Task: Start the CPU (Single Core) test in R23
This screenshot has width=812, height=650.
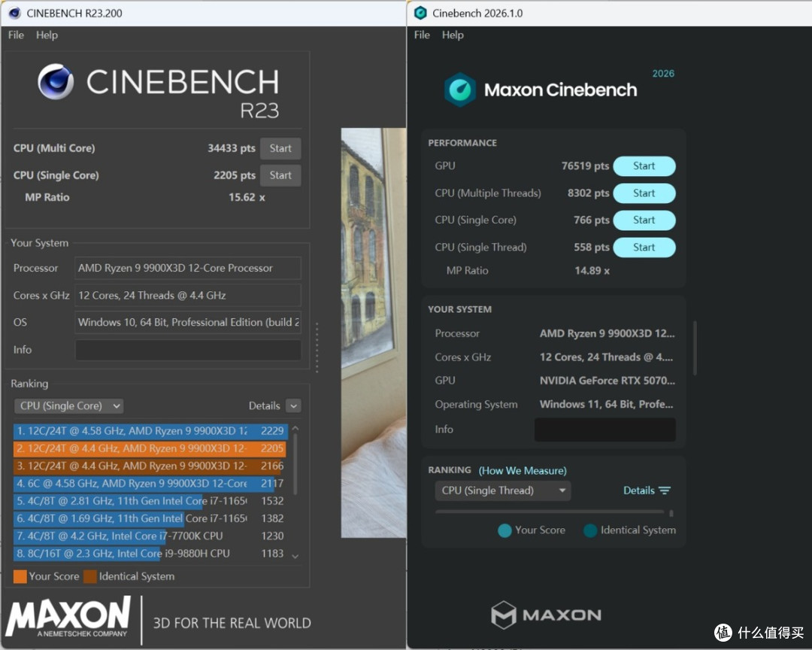Action: [280, 175]
